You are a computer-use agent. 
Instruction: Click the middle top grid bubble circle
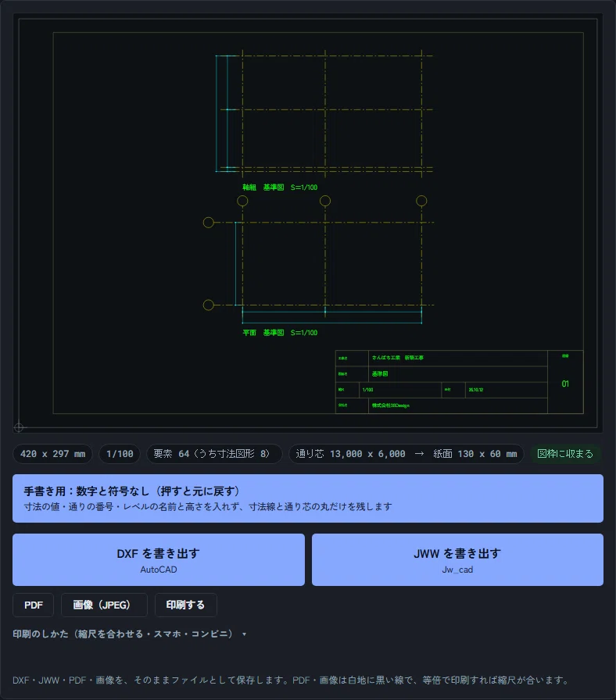325,201
